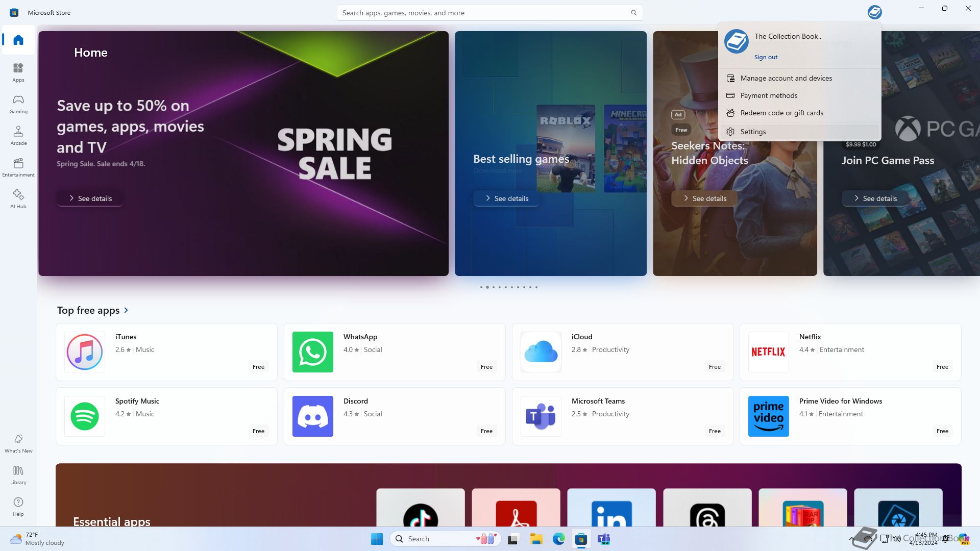Viewport: 980px width, 551px height.
Task: Open the weather widget in taskbar
Action: point(38,539)
